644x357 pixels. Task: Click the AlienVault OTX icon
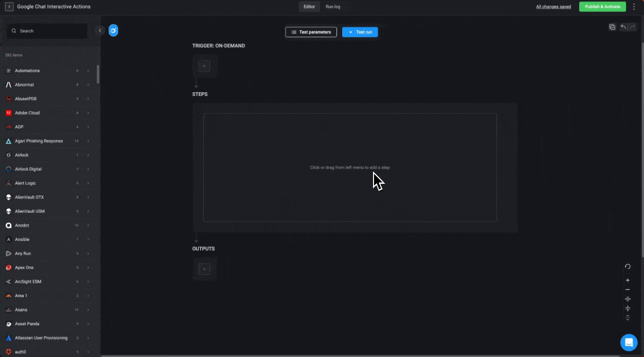click(8, 197)
